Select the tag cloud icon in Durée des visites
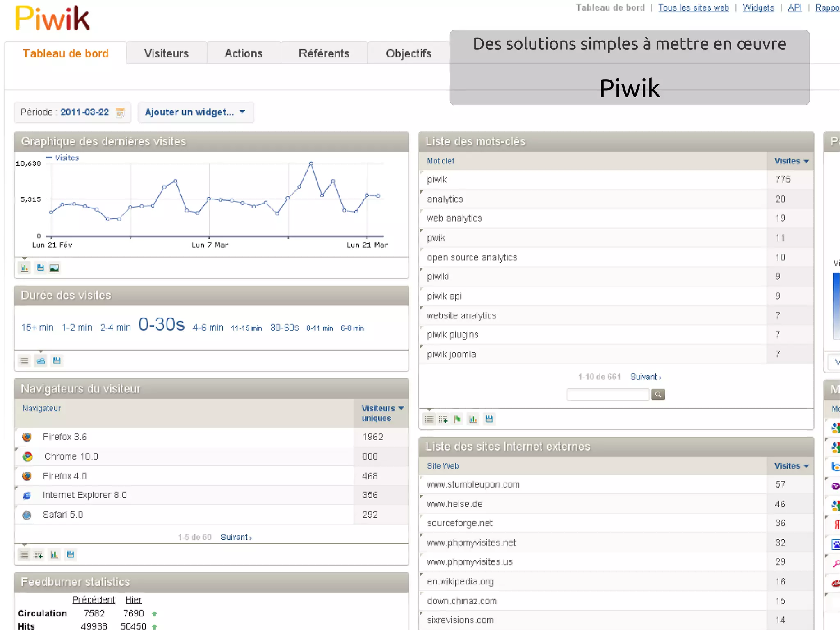 coord(41,361)
